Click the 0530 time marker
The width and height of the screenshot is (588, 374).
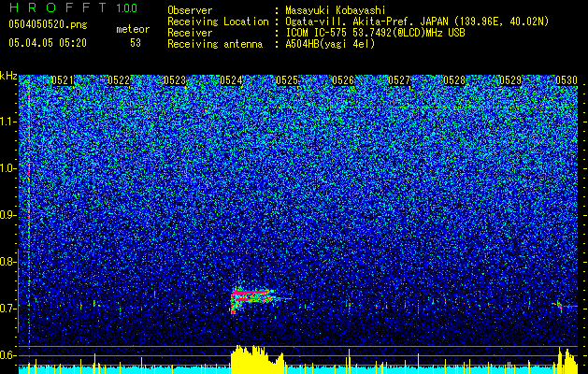566,80
